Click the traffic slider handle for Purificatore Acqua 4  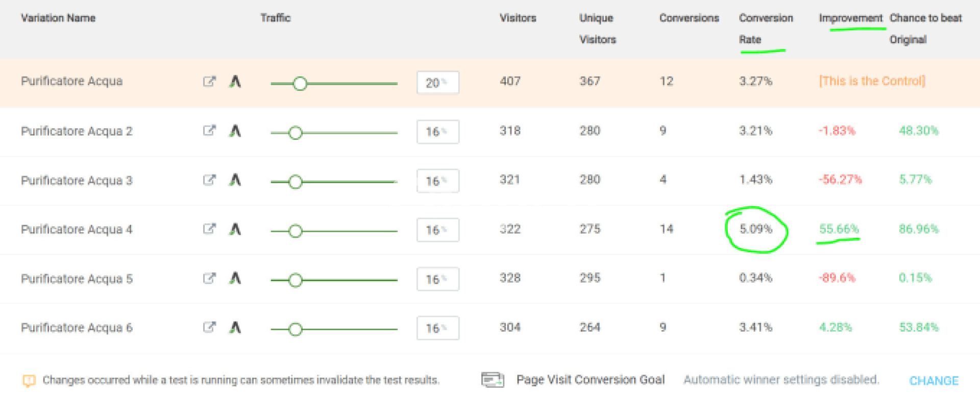295,231
